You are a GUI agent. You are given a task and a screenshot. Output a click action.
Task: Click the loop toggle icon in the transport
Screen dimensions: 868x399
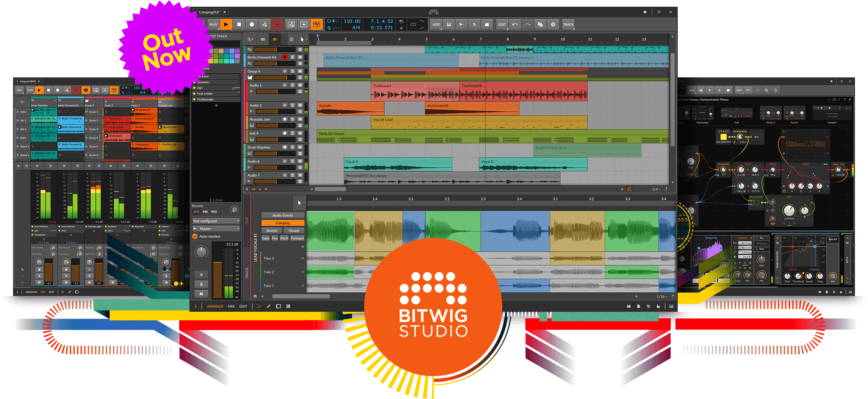413,24
